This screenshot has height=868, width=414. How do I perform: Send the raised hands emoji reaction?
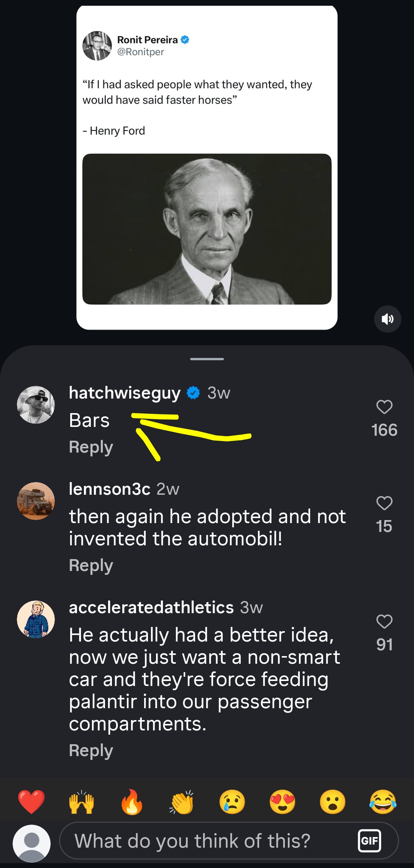(82, 802)
